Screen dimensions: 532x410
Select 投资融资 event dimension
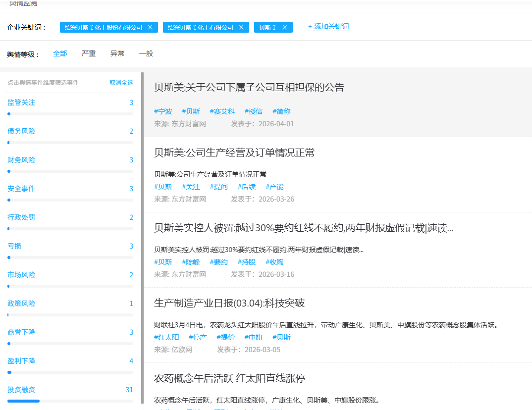[21, 390]
